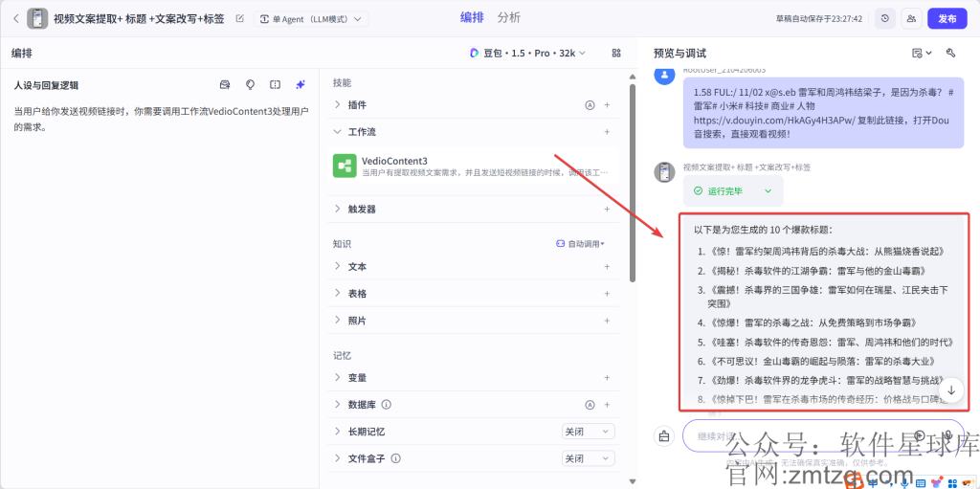This screenshot has height=489, width=980.
Task: Add a plugin with the 插件 plus icon
Action: point(607,105)
